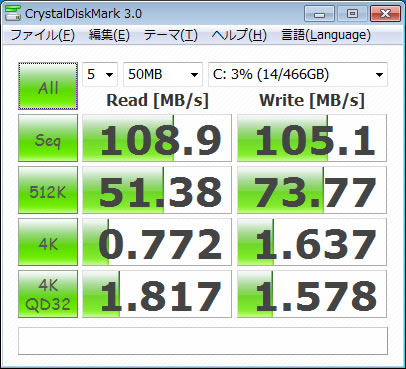Click 4K QD32 read result 1.817
Viewport: 406px width, 369px height.
pyautogui.click(x=157, y=294)
